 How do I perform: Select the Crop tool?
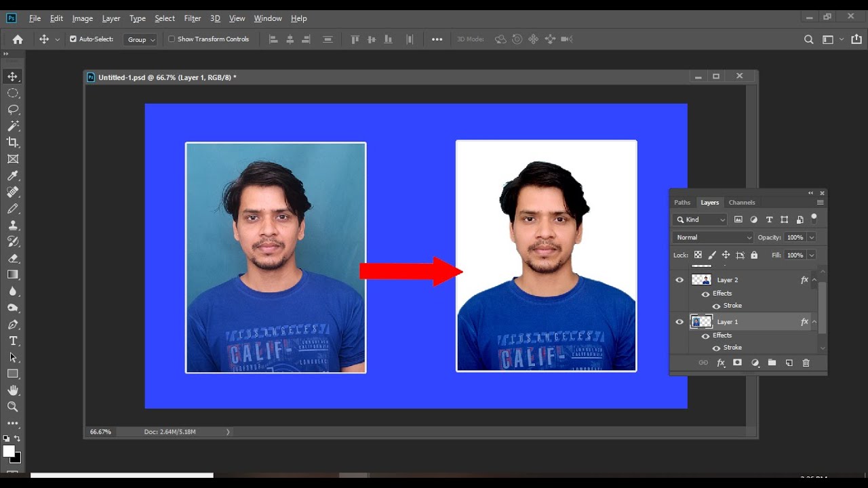(x=13, y=142)
